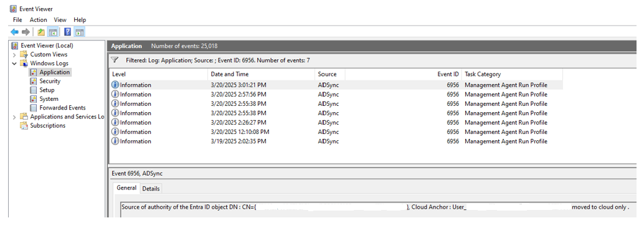The height and width of the screenshot is (228, 644).
Task: Click the filter funnel icon
Action: [x=115, y=60]
